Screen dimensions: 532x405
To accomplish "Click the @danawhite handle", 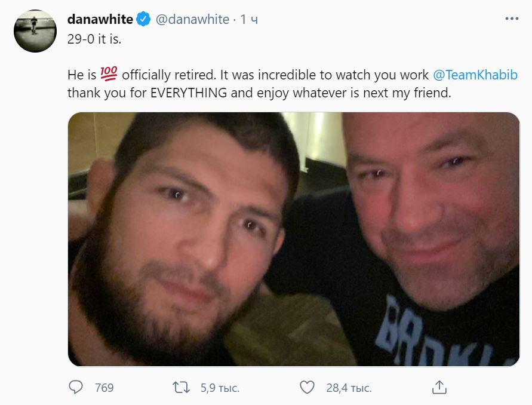I will [x=192, y=20].
